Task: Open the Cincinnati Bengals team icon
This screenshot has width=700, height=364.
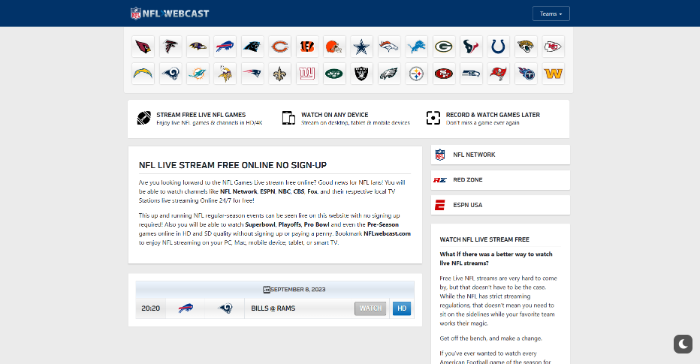Action: click(307, 46)
